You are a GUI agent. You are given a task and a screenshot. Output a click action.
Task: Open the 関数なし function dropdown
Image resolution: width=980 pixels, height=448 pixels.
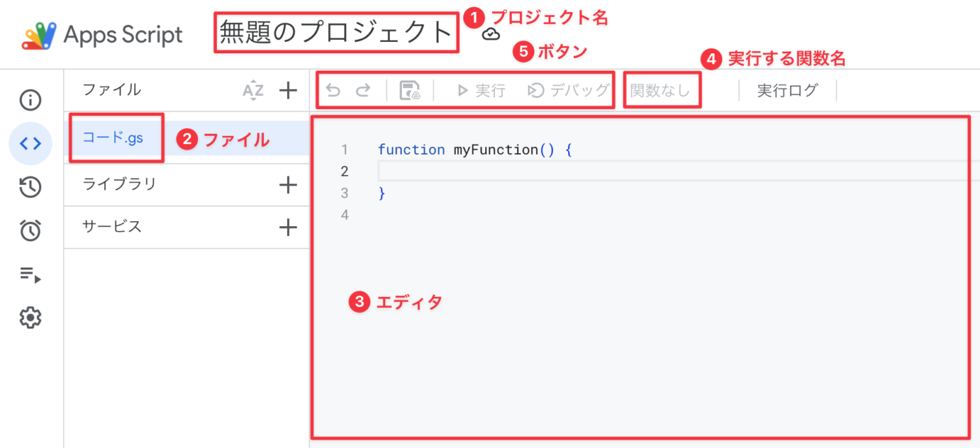pyautogui.click(x=660, y=90)
